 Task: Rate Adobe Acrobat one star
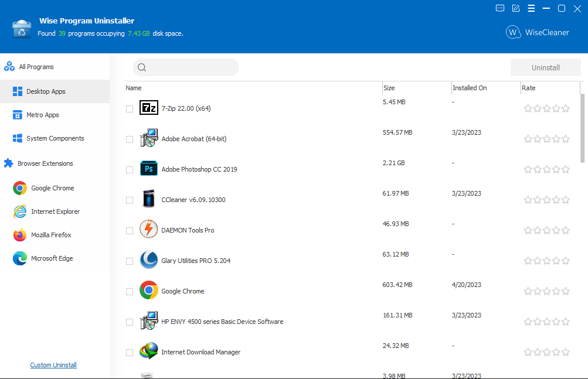(x=528, y=139)
